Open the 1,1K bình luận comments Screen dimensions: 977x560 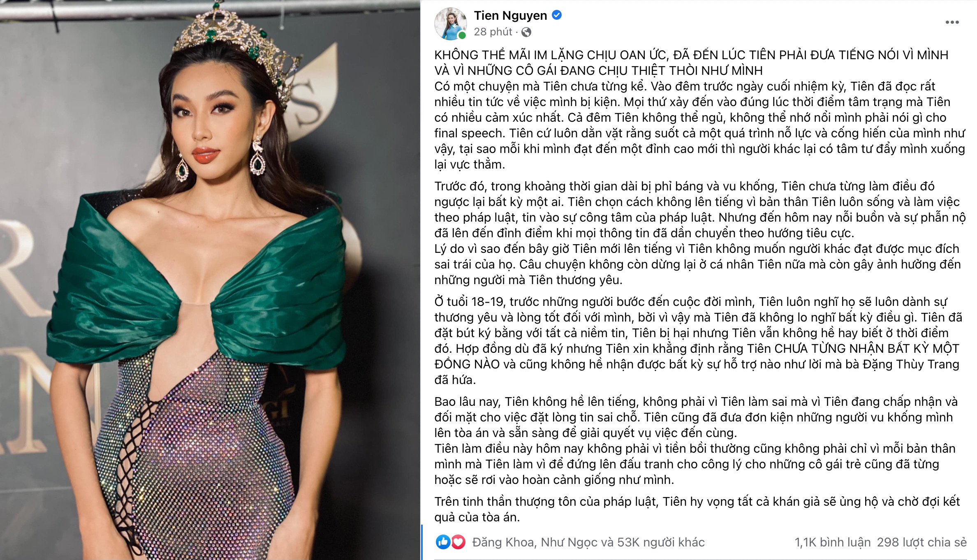pyautogui.click(x=833, y=542)
